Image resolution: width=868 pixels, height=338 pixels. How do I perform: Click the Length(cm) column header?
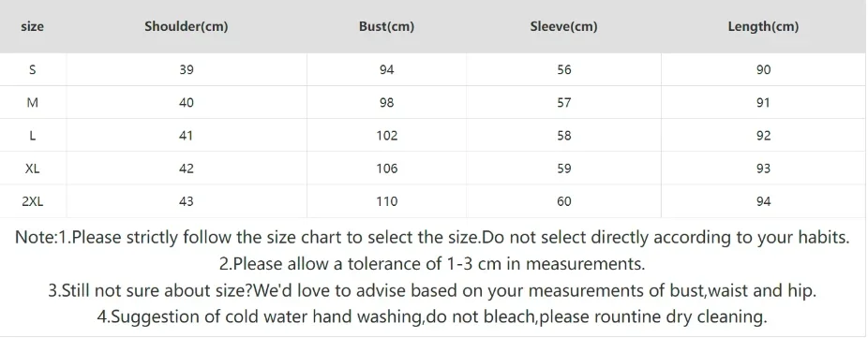763,26
